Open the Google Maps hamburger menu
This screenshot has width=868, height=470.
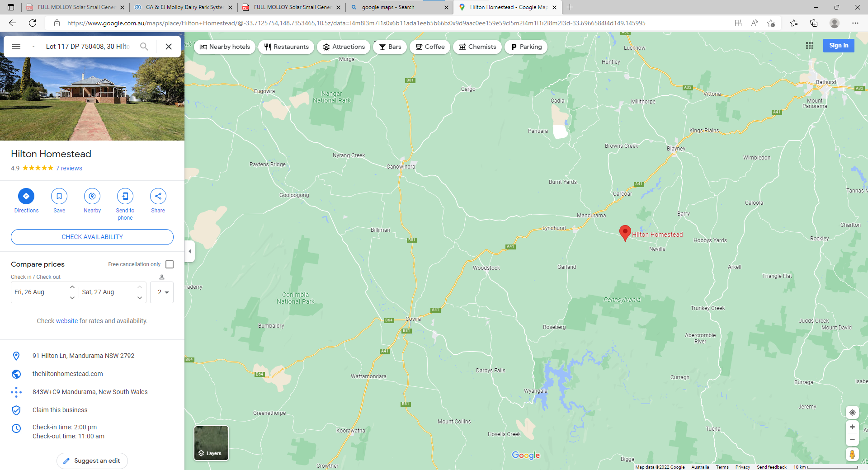(16, 47)
